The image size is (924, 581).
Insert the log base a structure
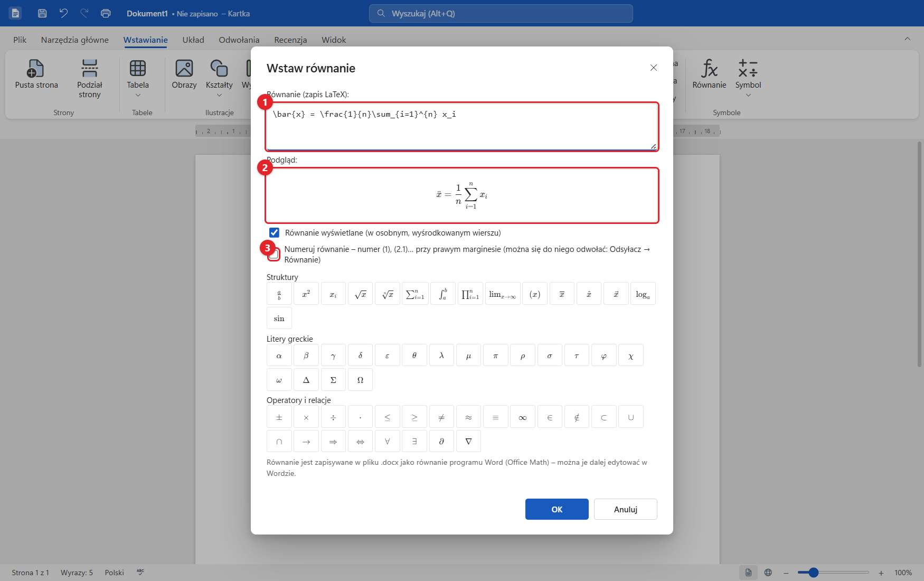pos(643,294)
